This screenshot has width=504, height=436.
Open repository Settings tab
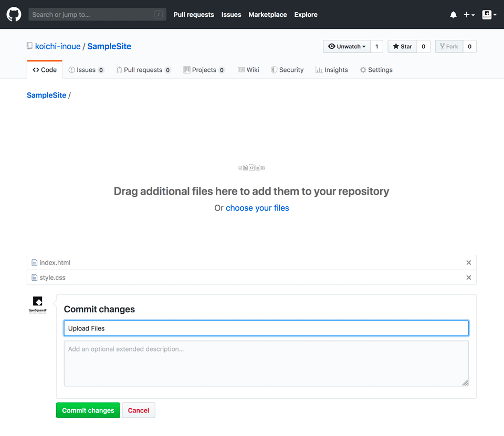point(376,70)
